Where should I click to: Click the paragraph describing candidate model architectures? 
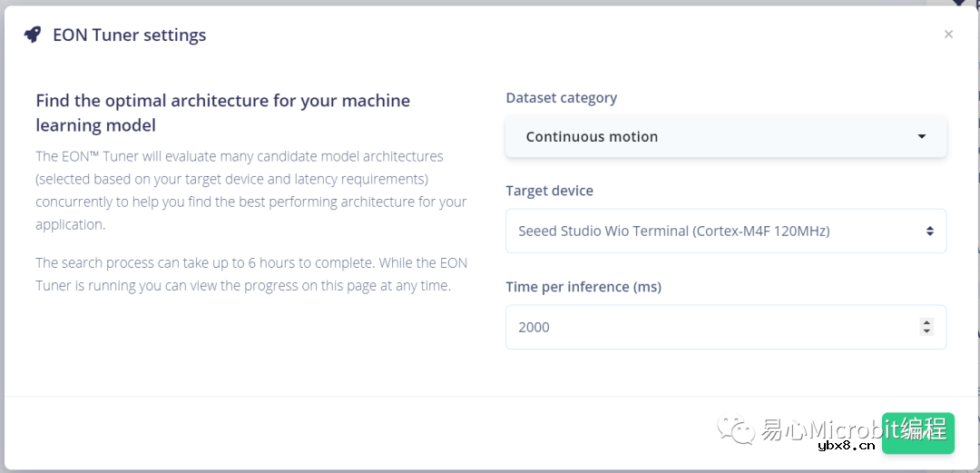pyautogui.click(x=251, y=190)
